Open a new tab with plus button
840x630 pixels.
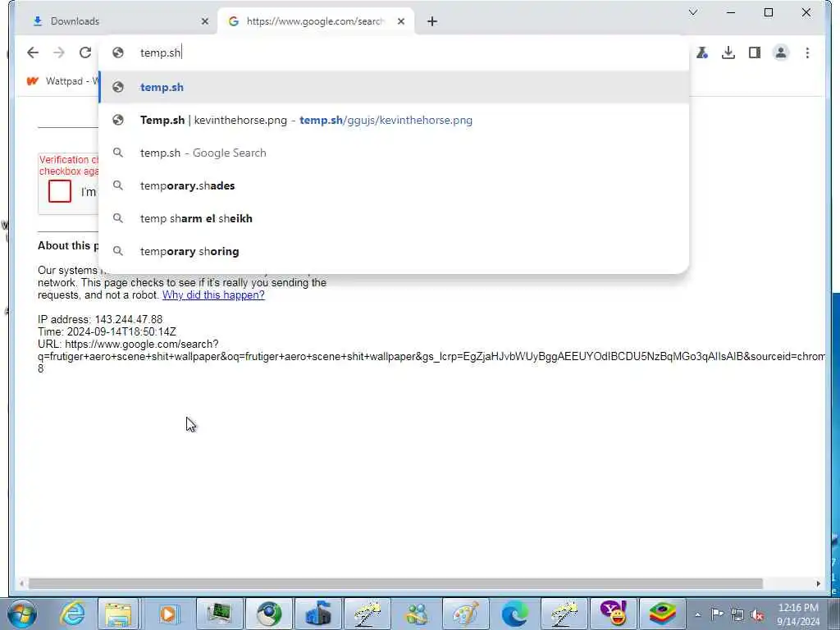point(432,21)
